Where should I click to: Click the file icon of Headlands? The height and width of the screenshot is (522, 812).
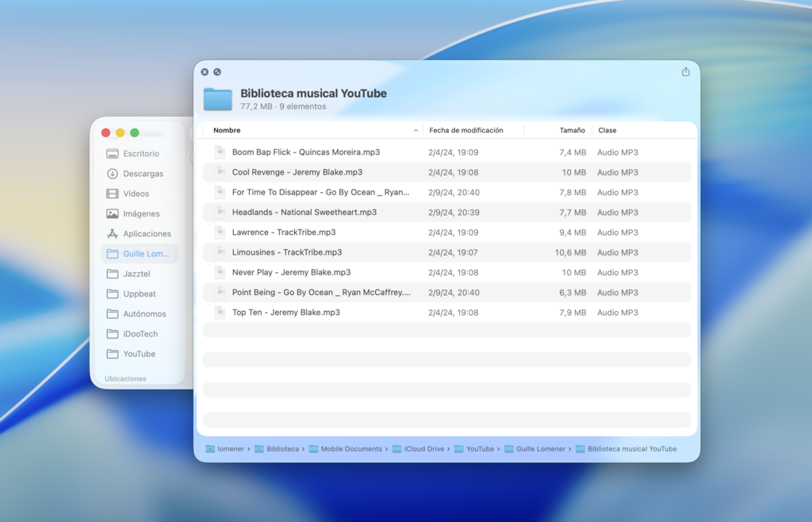click(x=220, y=212)
